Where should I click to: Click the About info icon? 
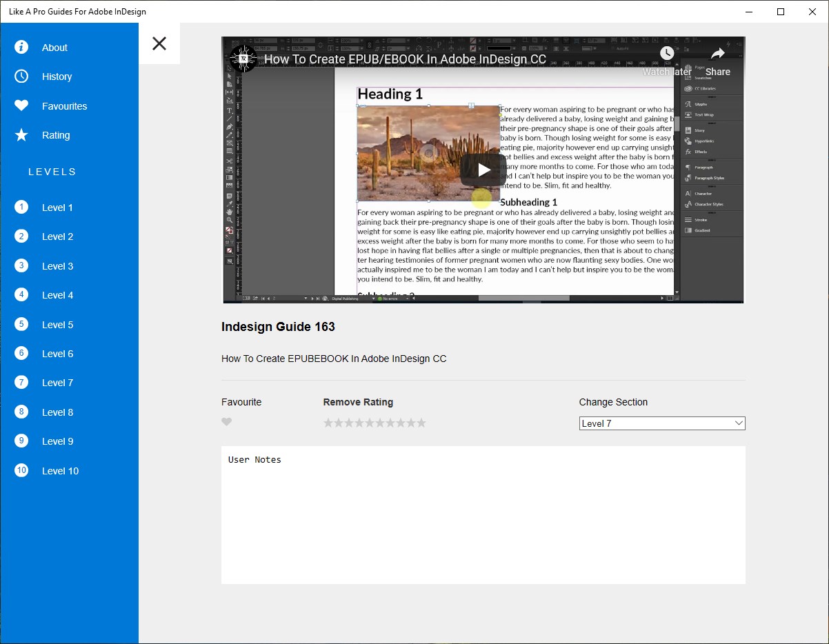(x=21, y=47)
